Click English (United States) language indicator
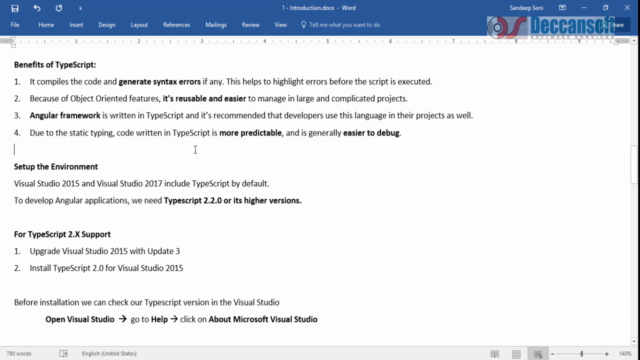 coord(109,353)
